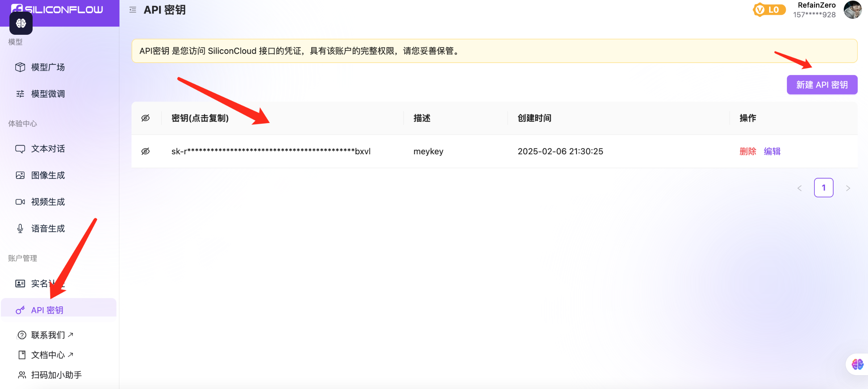868x389 pixels.
Task: Click the user avatar picture
Action: 853,9
